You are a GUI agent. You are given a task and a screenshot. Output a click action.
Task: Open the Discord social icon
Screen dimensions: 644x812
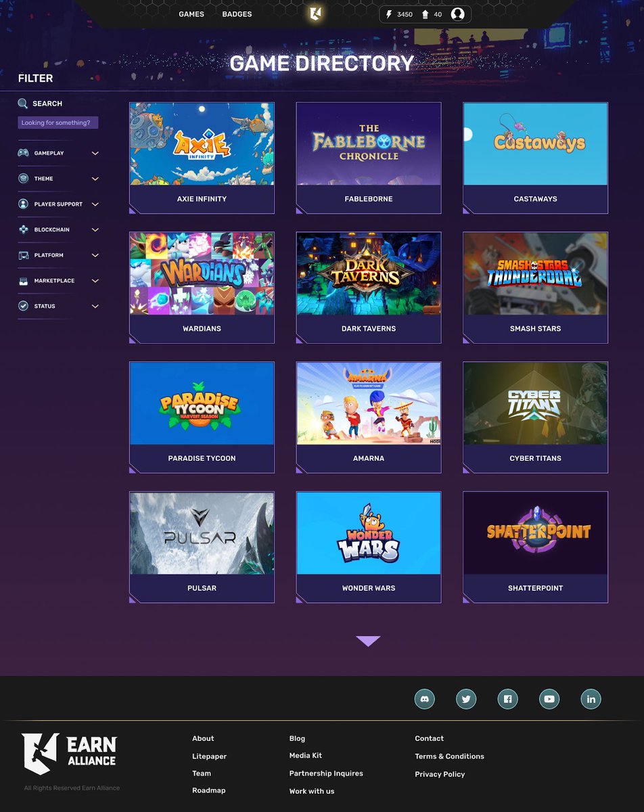click(425, 699)
